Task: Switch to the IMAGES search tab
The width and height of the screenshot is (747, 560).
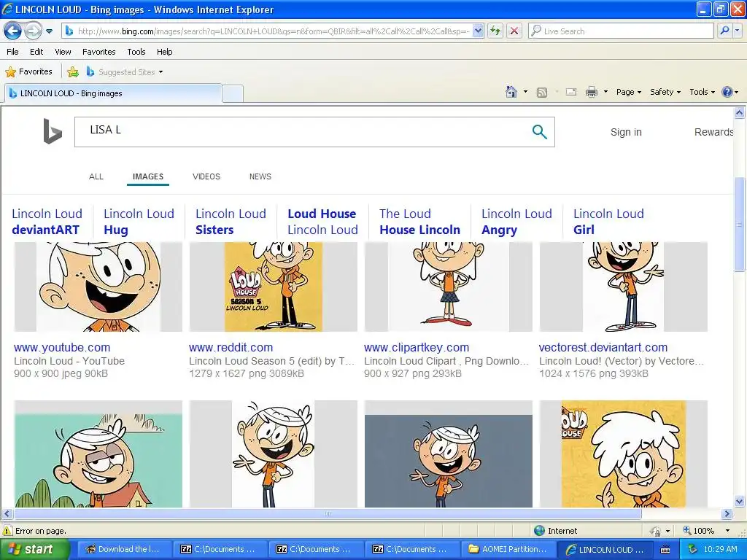Action: [x=148, y=176]
